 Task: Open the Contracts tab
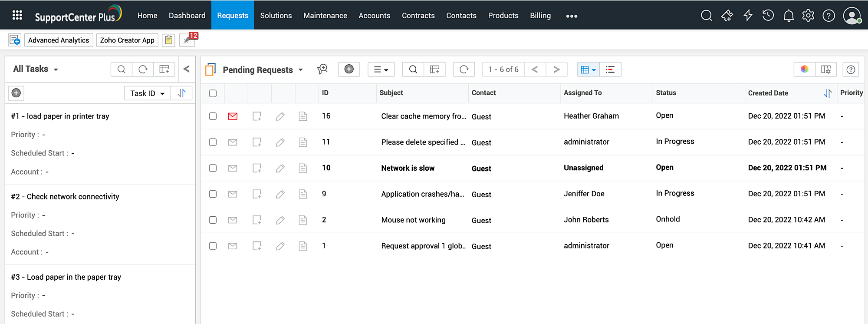pyautogui.click(x=418, y=16)
